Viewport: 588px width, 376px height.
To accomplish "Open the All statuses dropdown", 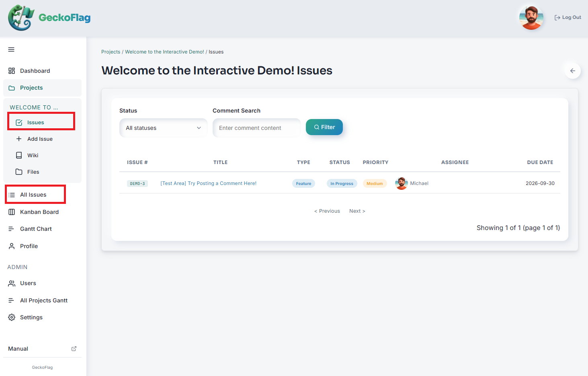I will 164,128.
